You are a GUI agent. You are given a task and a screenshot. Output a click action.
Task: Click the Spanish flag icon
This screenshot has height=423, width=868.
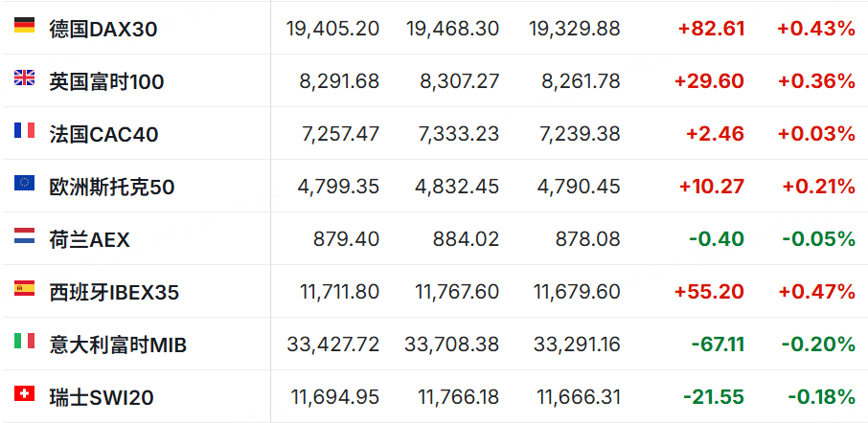point(24,288)
